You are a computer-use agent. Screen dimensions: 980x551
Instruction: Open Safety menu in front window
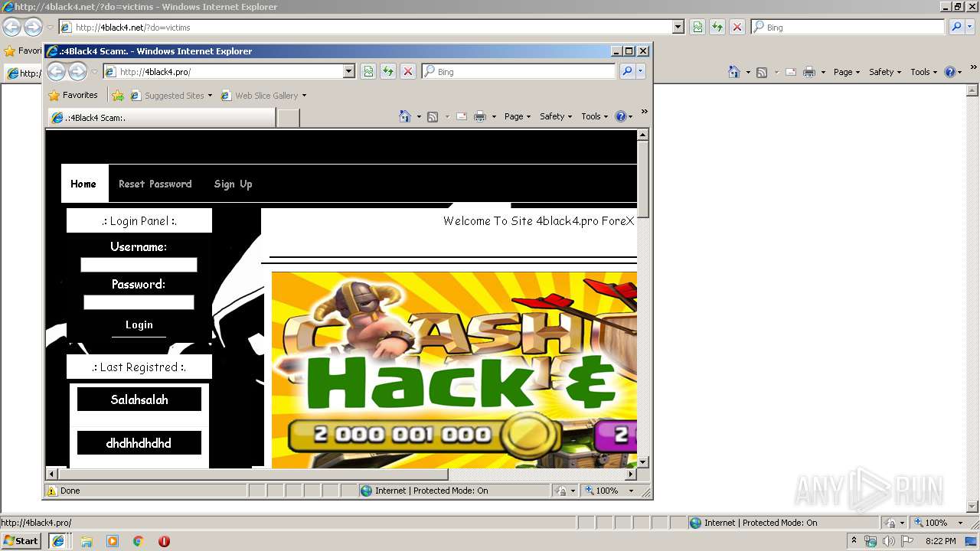(x=556, y=116)
